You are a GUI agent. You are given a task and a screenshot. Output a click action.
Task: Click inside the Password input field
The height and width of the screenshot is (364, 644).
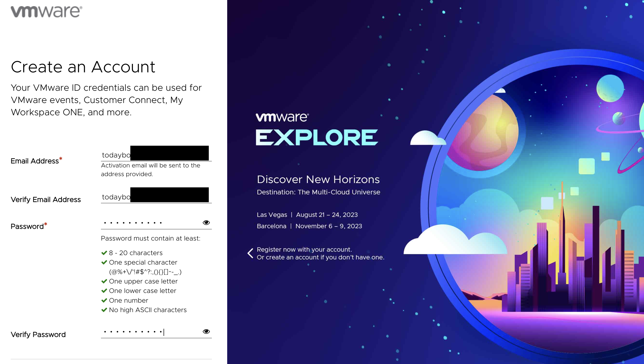pos(156,222)
